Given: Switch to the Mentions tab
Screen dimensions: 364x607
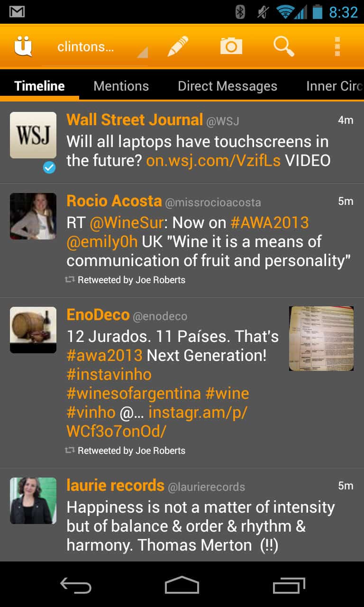Looking at the screenshot, I should pyautogui.click(x=121, y=86).
